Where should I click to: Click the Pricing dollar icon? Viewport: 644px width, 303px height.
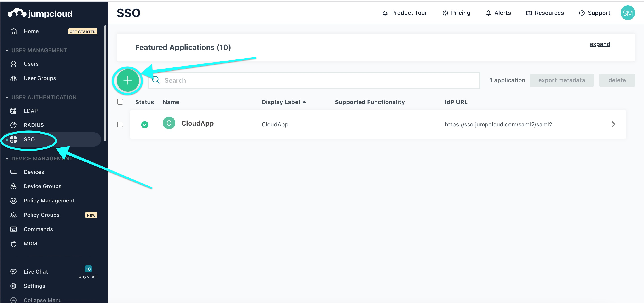coord(445,13)
